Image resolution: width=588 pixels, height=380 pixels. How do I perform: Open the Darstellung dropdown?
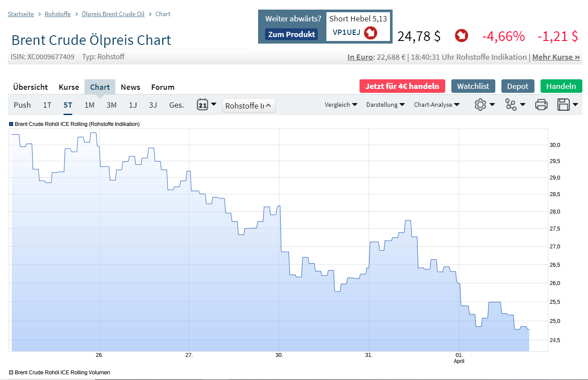coord(386,105)
